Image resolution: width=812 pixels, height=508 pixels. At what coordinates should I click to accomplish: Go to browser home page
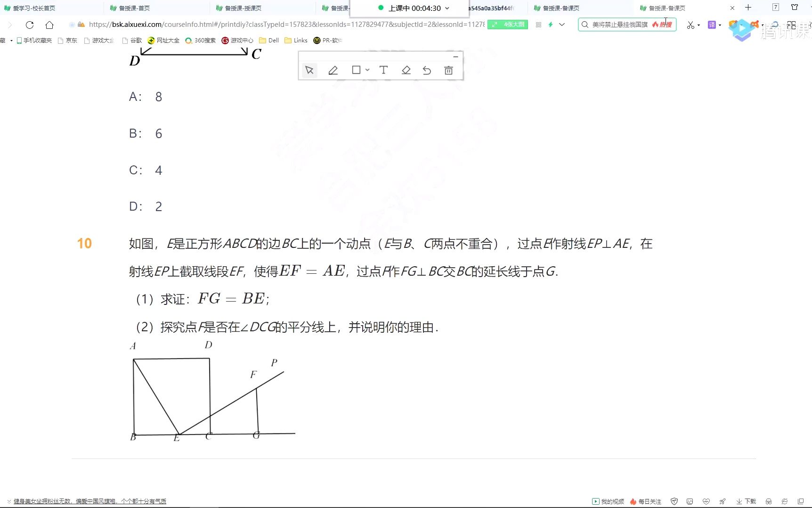point(49,25)
